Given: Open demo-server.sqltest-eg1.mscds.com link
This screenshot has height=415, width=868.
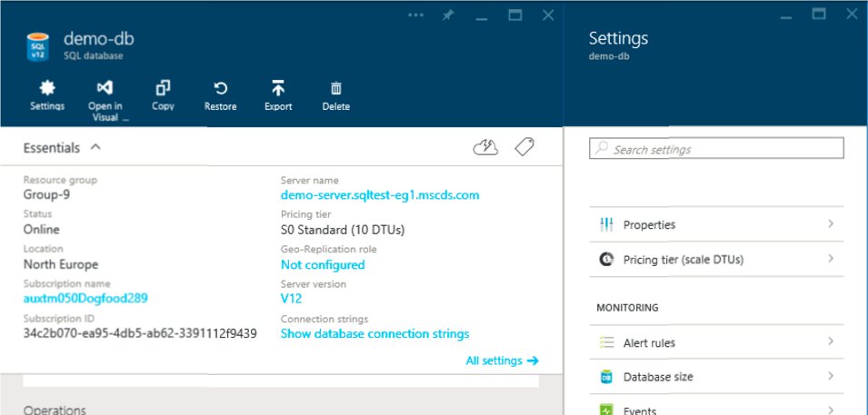Looking at the screenshot, I should 380,194.
